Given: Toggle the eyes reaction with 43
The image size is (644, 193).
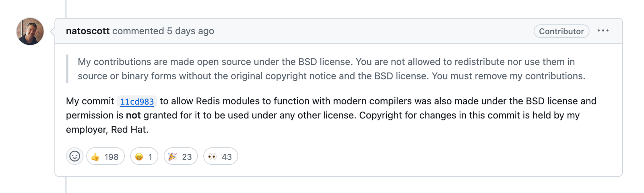Looking at the screenshot, I should tap(221, 156).
